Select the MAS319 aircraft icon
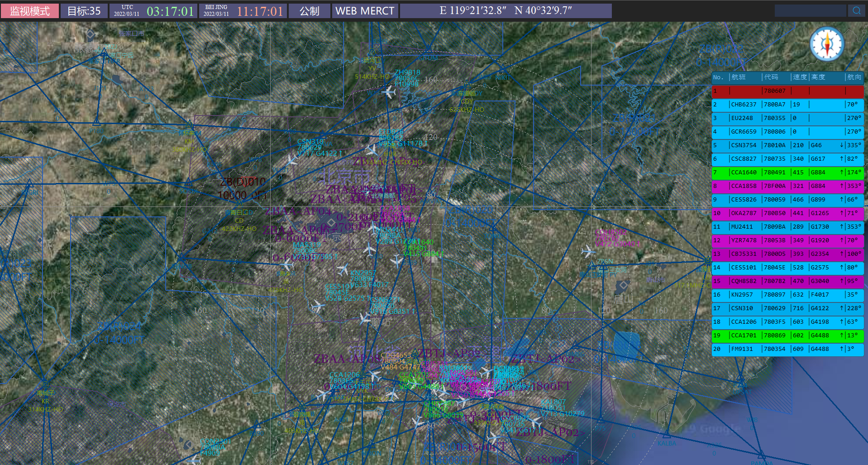 287,264
